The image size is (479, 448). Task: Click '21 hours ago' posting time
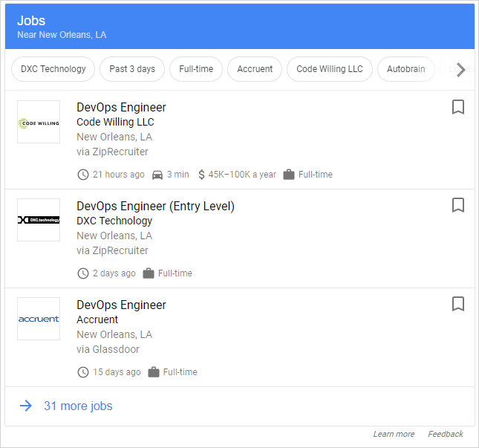click(119, 175)
